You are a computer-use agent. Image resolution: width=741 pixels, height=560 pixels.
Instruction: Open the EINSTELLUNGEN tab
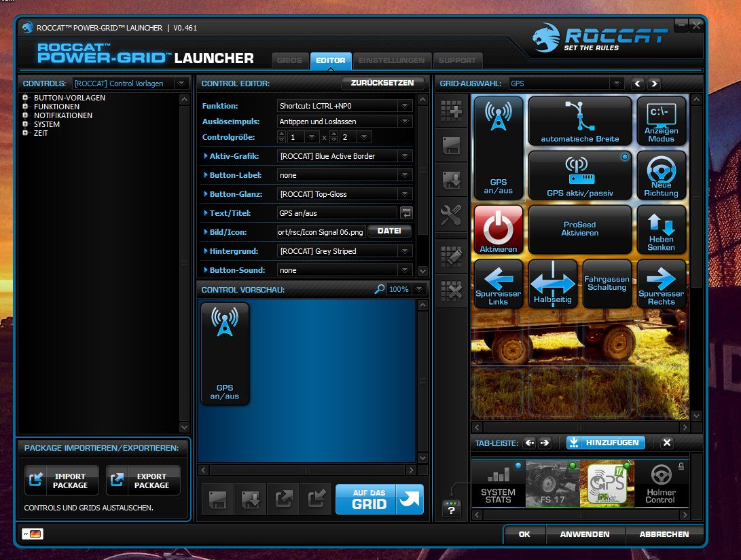[x=392, y=60]
